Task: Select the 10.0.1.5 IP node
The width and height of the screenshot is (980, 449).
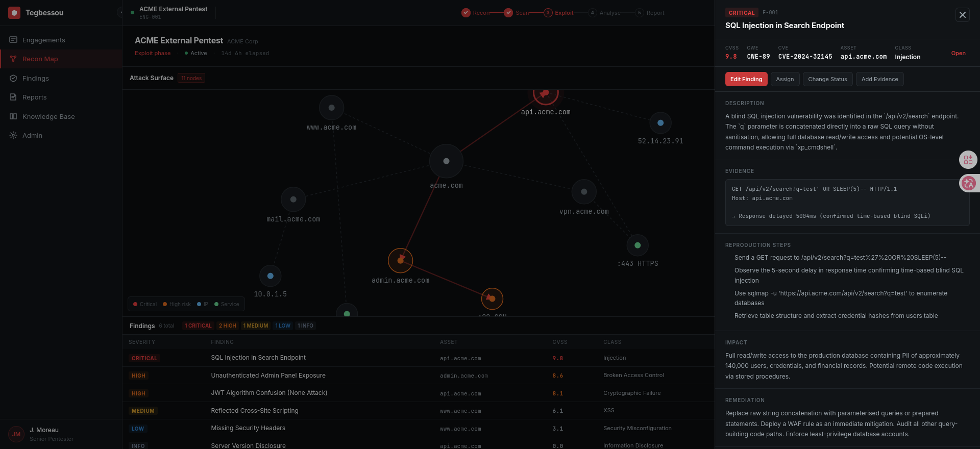Action: pyautogui.click(x=271, y=276)
